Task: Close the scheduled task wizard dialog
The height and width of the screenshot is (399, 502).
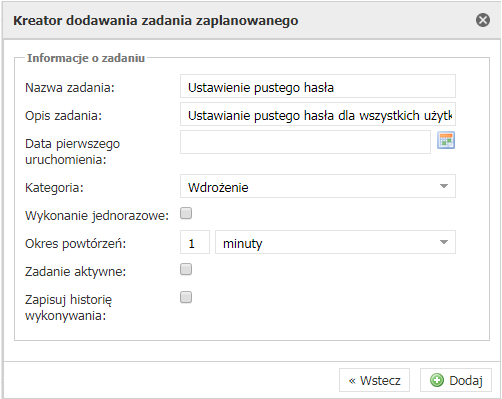Action: [x=483, y=20]
